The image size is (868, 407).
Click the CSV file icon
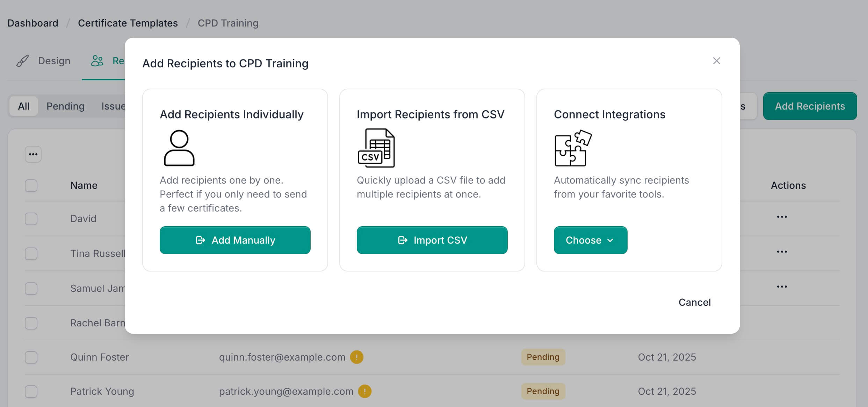376,148
